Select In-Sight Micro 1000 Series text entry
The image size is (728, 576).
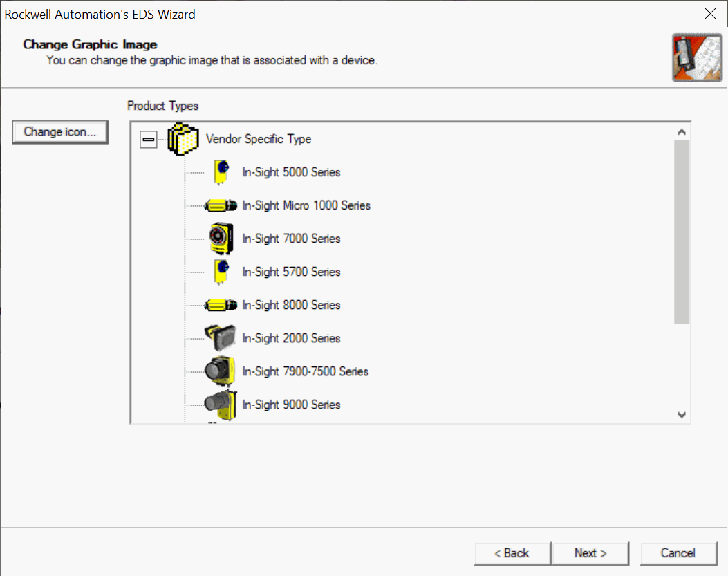pyautogui.click(x=306, y=205)
